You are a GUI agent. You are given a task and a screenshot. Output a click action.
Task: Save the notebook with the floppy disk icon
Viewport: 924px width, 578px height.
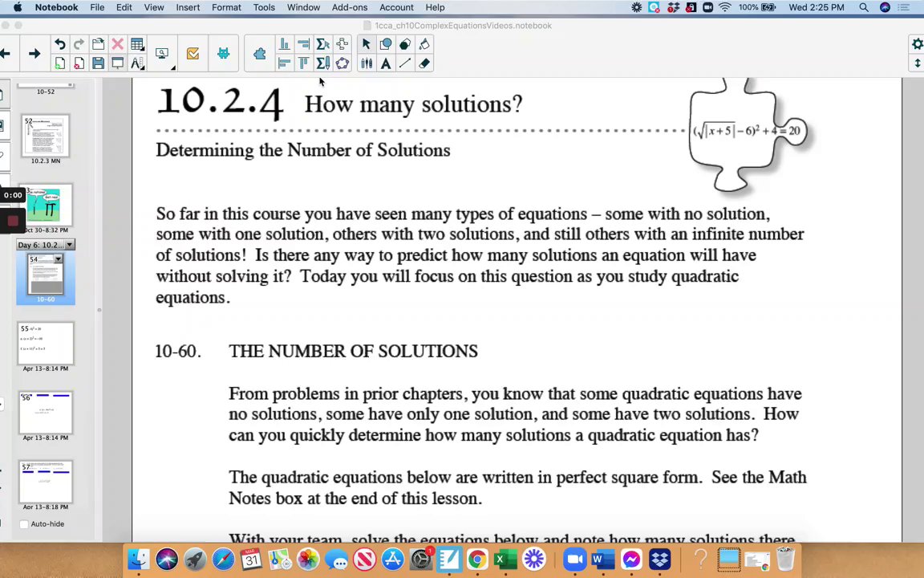pyautogui.click(x=99, y=63)
